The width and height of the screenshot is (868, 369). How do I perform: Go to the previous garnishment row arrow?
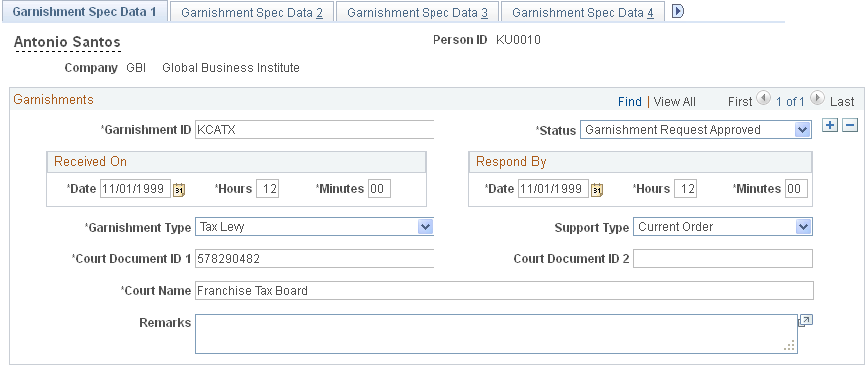763,98
